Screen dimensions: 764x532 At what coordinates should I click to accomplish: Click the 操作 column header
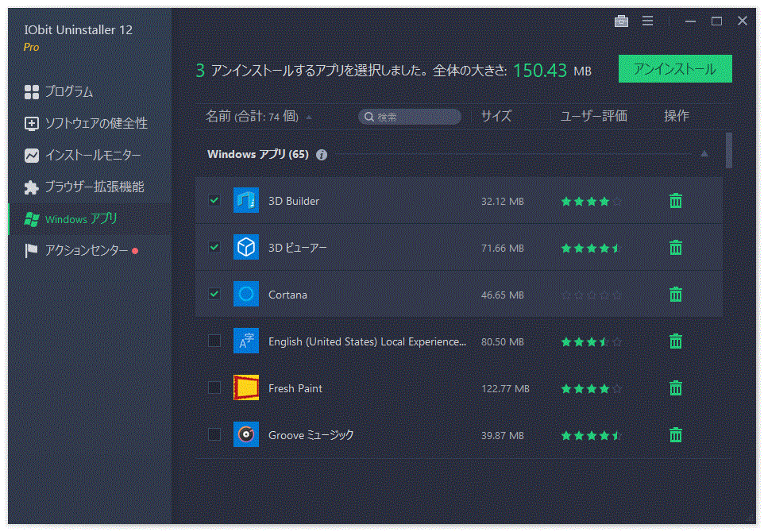point(677,116)
